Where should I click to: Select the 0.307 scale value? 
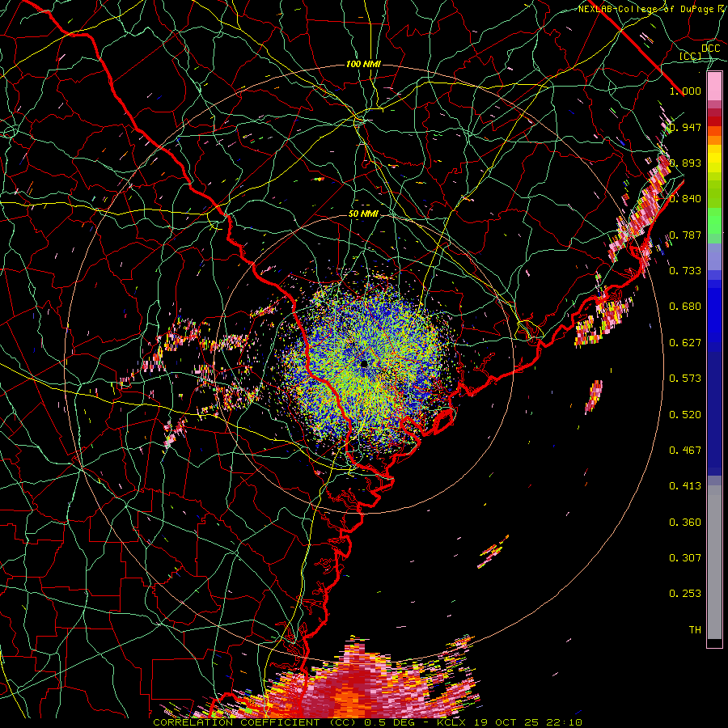pos(685,558)
